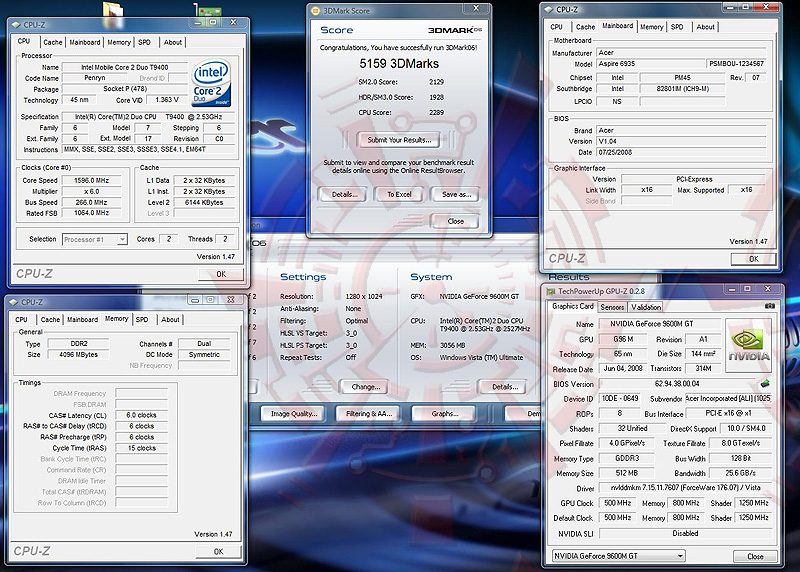
Task: Open CPU tab in CPU-Z memory timings window
Action: click(21, 319)
